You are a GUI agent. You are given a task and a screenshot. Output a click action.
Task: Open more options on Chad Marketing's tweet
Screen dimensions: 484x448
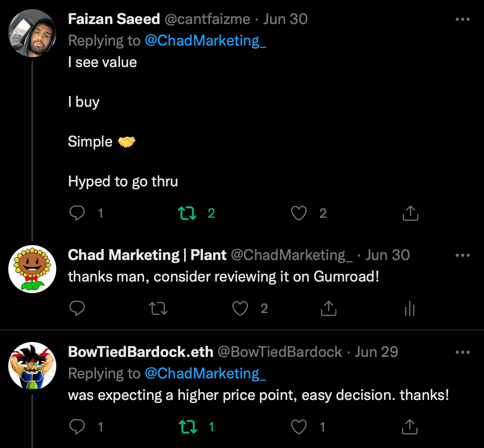click(x=462, y=255)
